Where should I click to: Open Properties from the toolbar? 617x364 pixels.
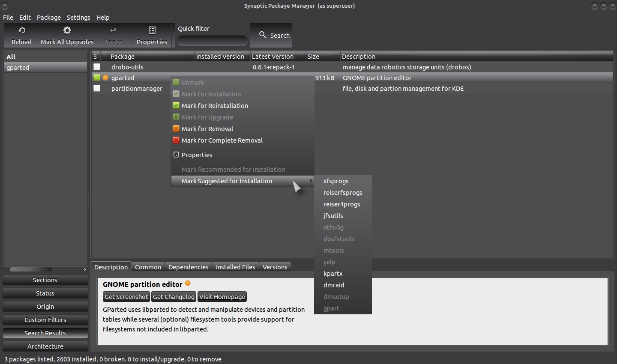coord(152,35)
